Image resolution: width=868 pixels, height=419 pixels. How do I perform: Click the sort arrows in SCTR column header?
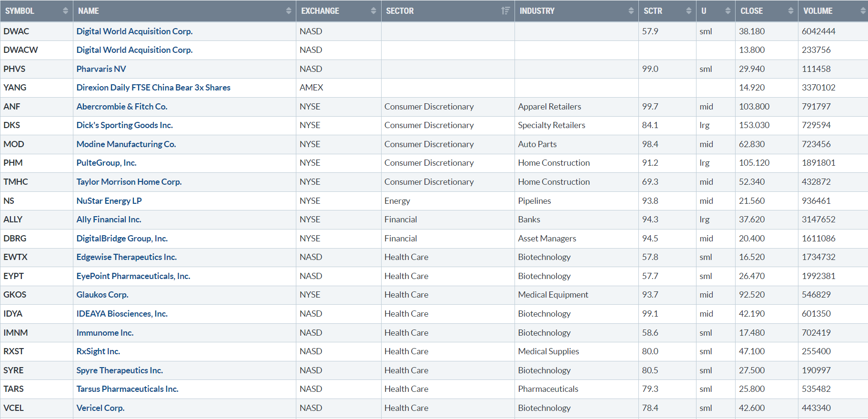[x=688, y=11]
